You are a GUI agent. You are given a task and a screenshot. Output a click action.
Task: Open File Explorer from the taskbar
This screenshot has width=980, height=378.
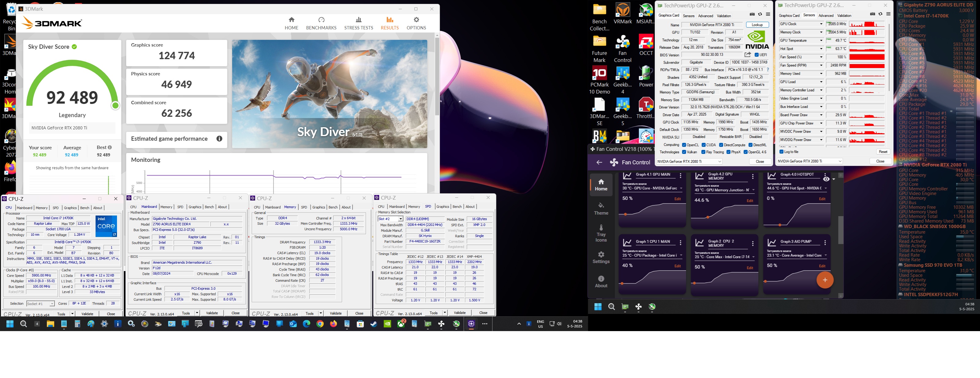pos(50,324)
